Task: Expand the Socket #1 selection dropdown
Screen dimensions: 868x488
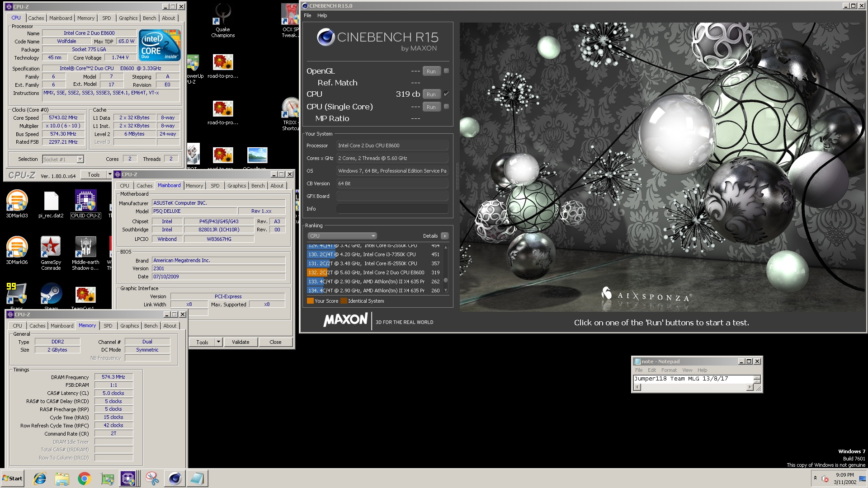Action: [80, 159]
